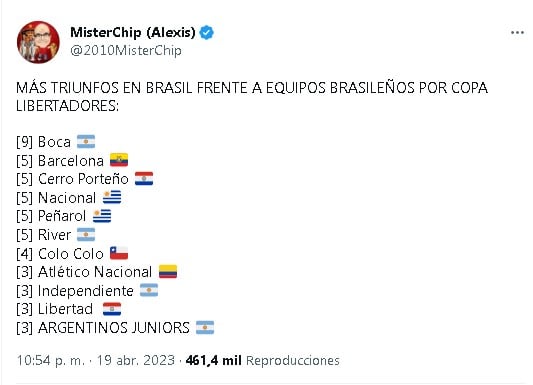Click the flag beside ARGENTINOS JUNIORS
Screen dimensions: 533x385
[x=205, y=328]
